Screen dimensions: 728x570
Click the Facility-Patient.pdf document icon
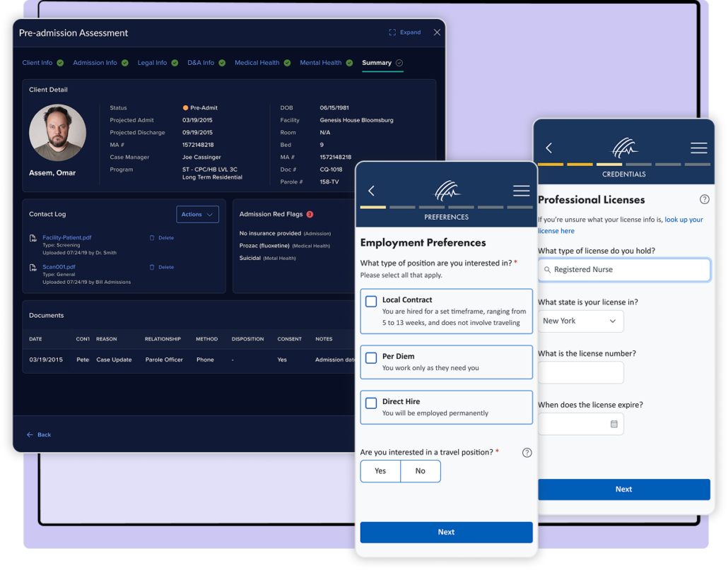click(x=33, y=239)
